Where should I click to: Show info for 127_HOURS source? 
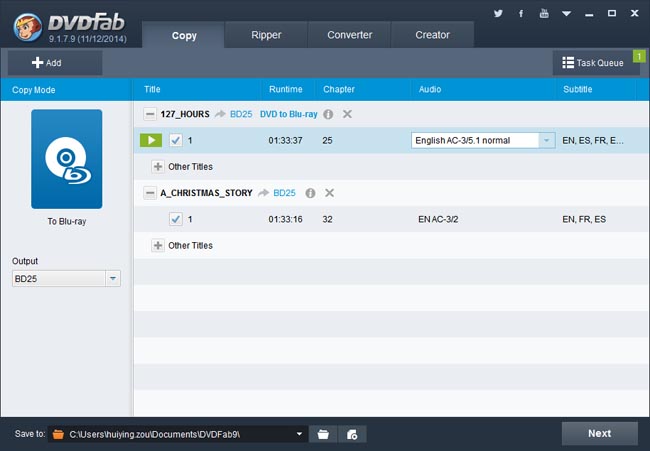(x=328, y=114)
